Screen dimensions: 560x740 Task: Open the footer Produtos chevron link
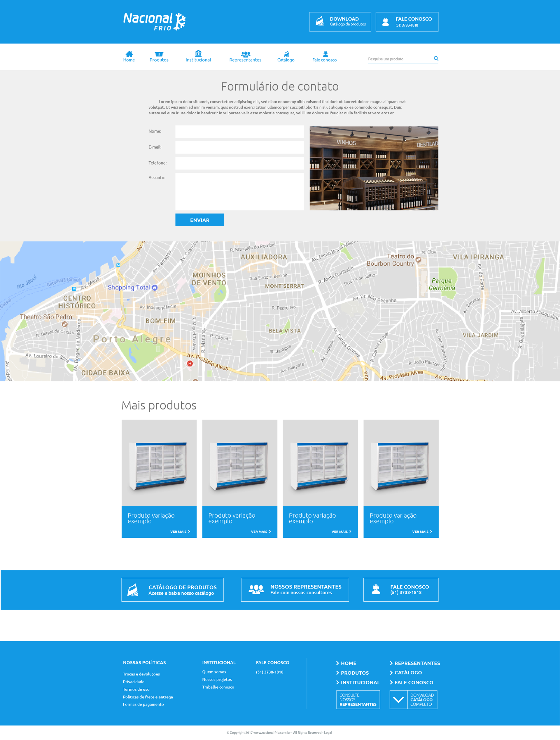352,673
